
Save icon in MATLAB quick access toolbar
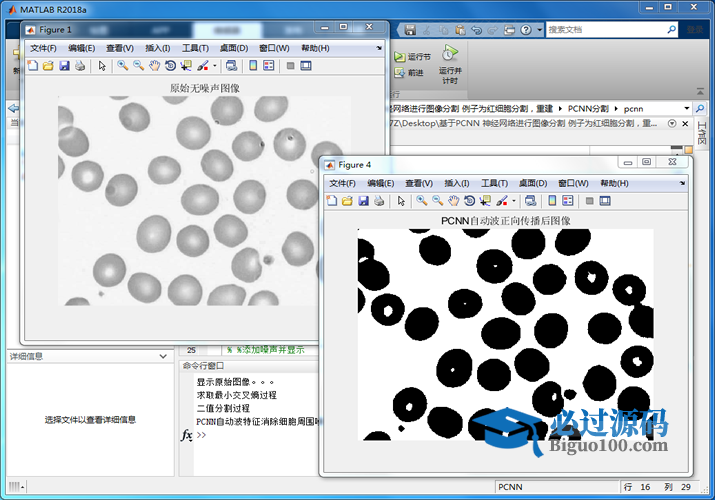point(410,30)
